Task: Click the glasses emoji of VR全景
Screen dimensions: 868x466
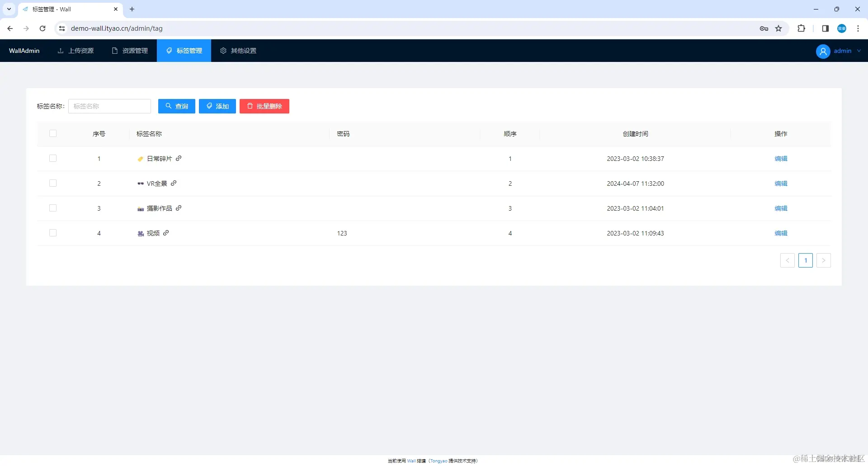Action: click(141, 184)
